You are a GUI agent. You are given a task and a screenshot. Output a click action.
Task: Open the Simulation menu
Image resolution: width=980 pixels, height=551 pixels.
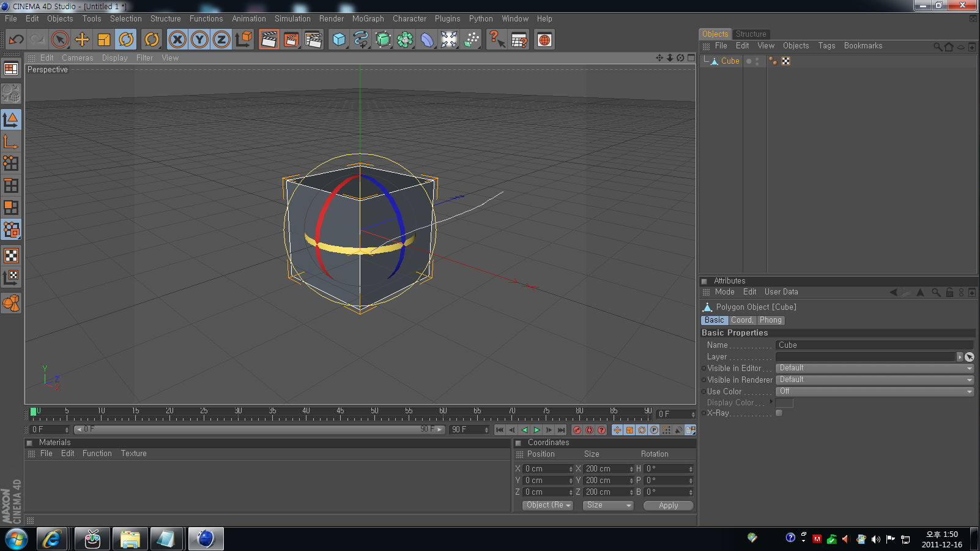[x=292, y=19]
